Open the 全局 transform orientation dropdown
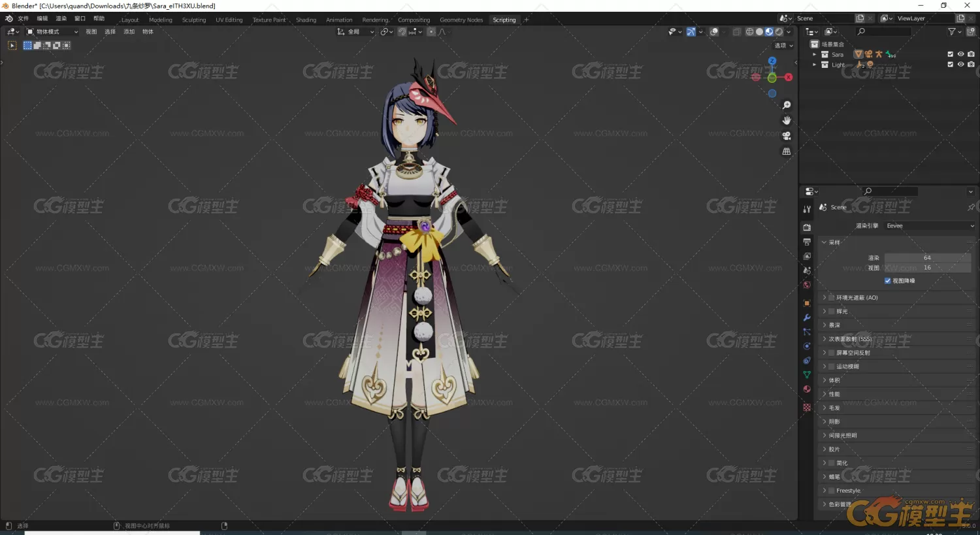 [355, 31]
